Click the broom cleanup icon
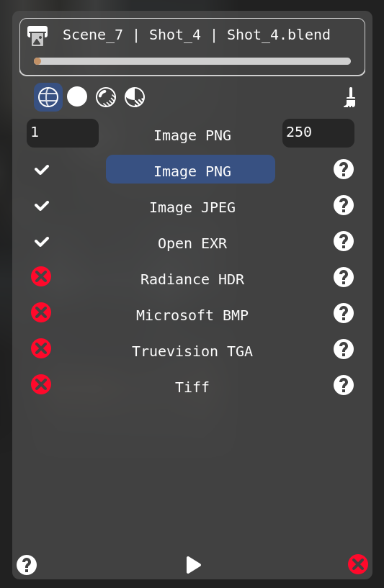This screenshot has height=588, width=384. [x=350, y=97]
